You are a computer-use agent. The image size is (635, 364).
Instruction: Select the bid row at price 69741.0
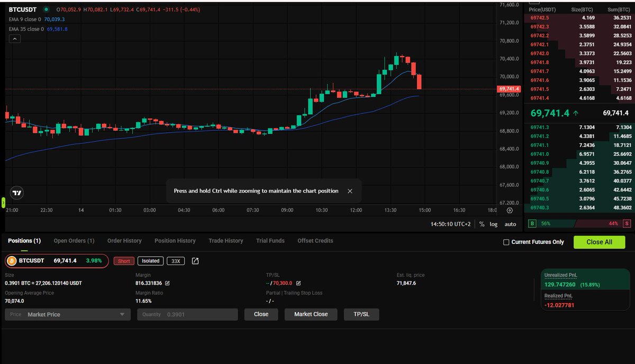(x=579, y=154)
